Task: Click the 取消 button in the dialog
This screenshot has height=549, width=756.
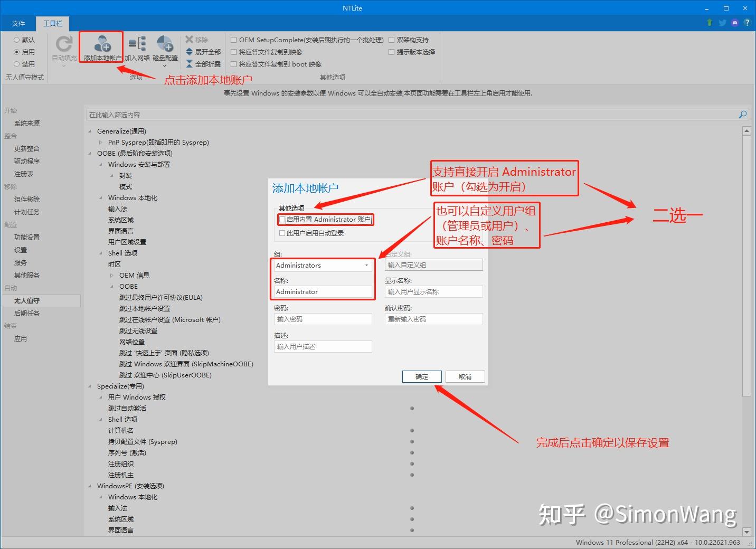Action: click(465, 376)
